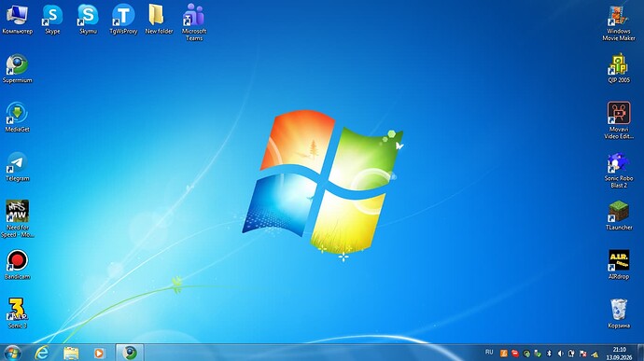Click the RU language indicator

point(489,353)
